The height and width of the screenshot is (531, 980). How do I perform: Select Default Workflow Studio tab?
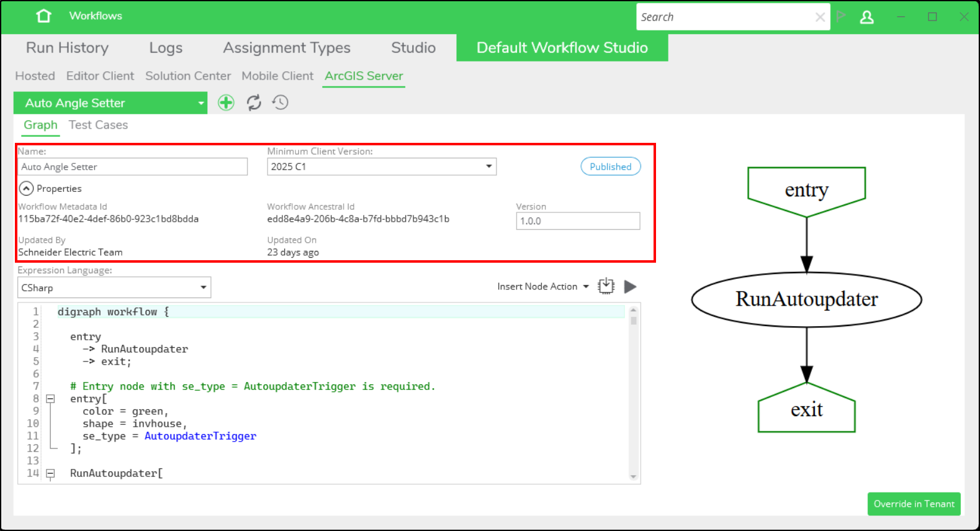(562, 48)
